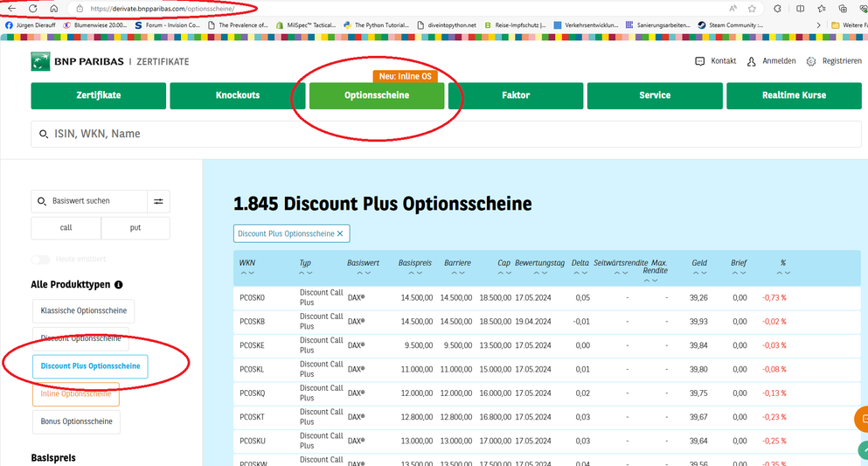Image resolution: width=868 pixels, height=466 pixels.
Task: Sort by Geld column arrows
Action: (698, 272)
